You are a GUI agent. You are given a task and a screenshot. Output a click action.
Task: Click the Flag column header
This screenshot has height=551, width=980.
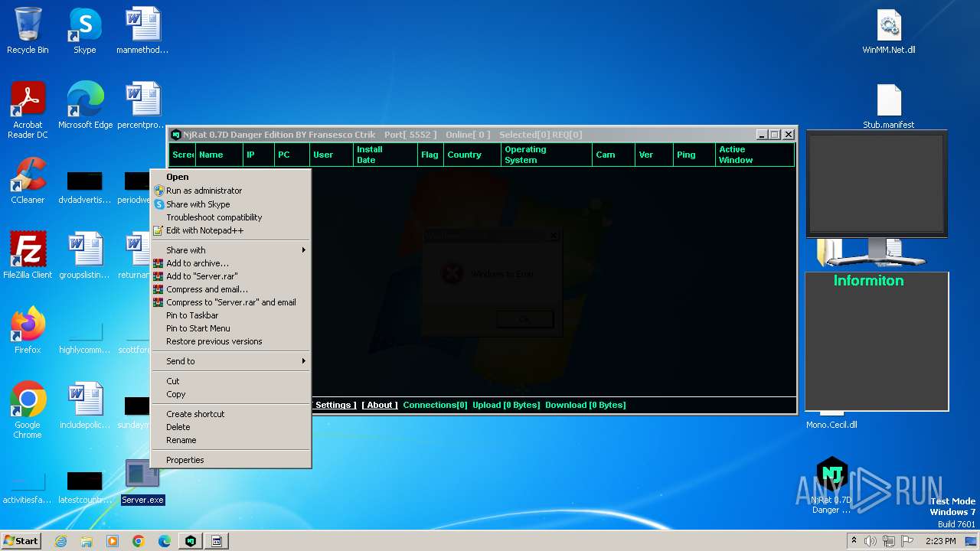click(x=430, y=155)
